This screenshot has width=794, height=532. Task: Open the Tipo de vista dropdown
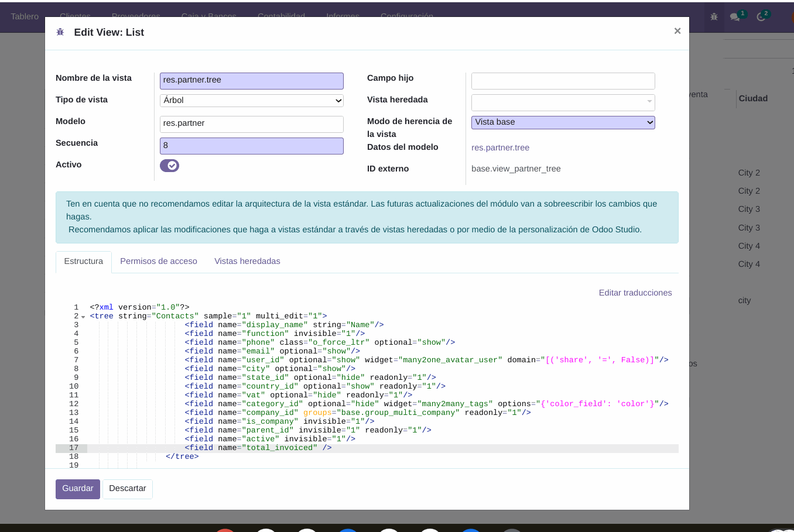(x=252, y=101)
